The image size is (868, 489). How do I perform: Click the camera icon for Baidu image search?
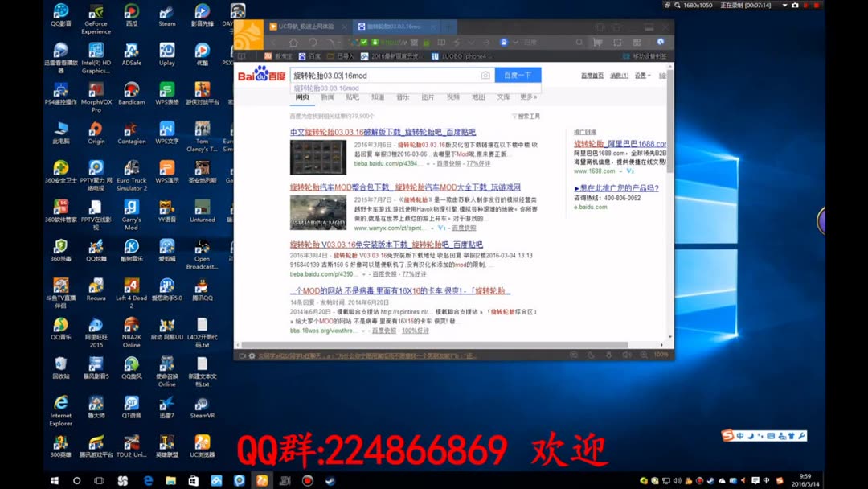coord(485,74)
